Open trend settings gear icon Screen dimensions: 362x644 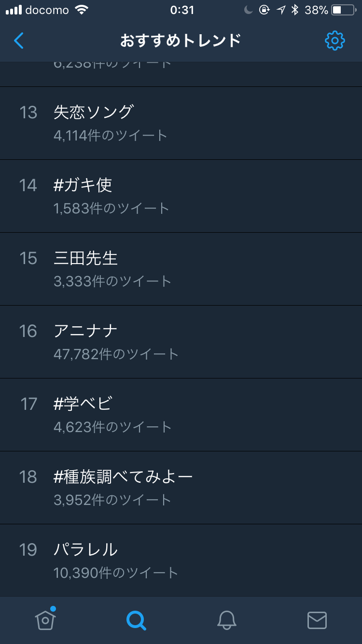[334, 41]
